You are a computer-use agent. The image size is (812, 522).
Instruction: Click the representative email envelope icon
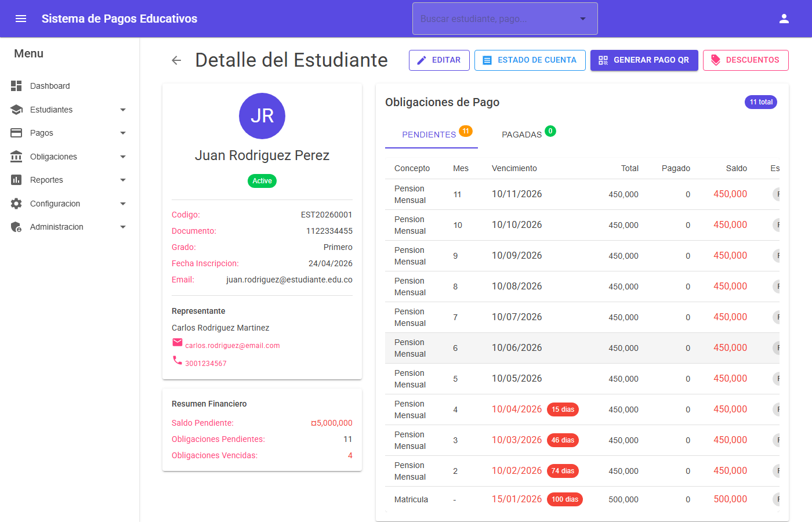[177, 342]
